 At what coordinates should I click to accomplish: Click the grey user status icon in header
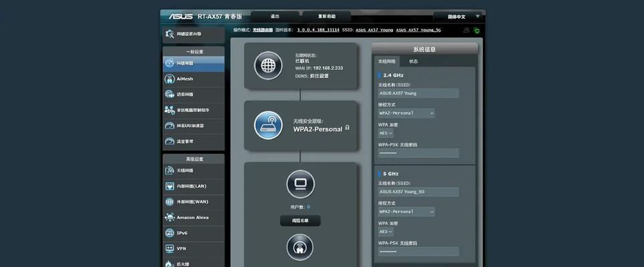(466, 30)
